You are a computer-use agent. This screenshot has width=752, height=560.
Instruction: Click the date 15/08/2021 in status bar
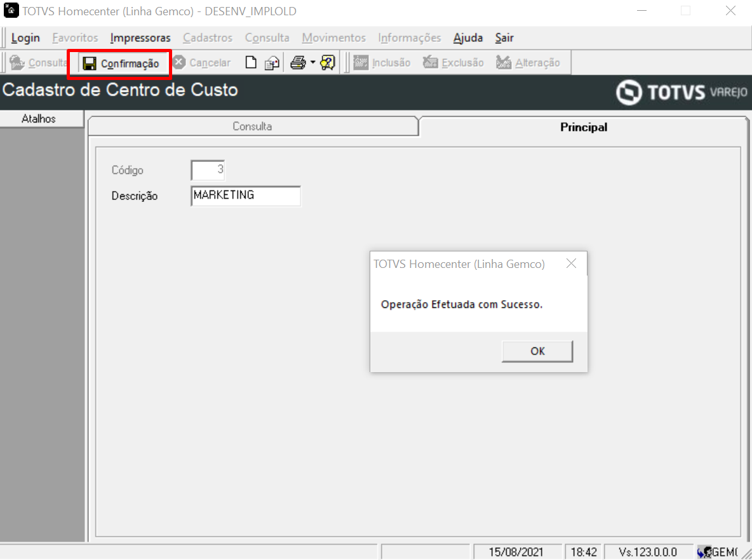click(516, 552)
